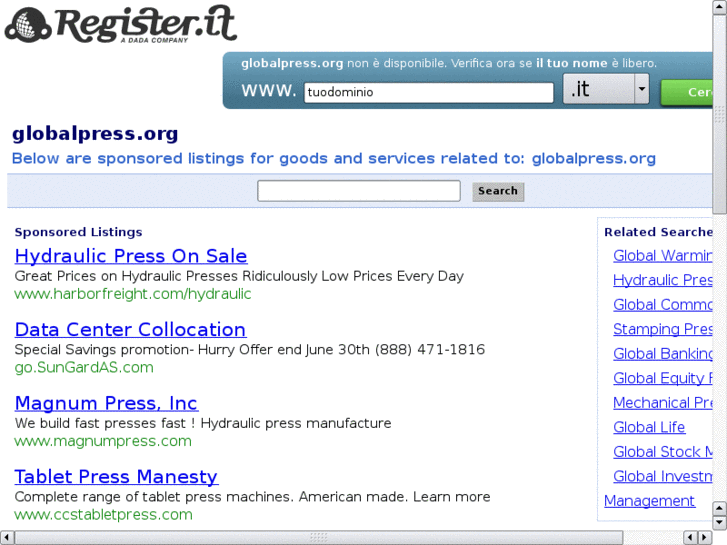
Task: Click the 'Great Prices on Hydraulic Presses' description
Action: pos(239,276)
